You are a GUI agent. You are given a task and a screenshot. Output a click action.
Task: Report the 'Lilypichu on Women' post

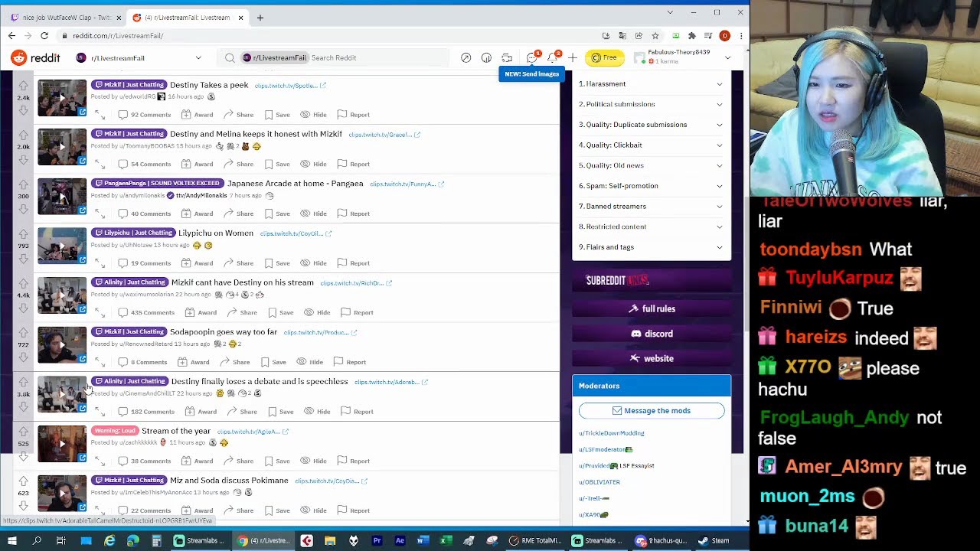tap(353, 263)
